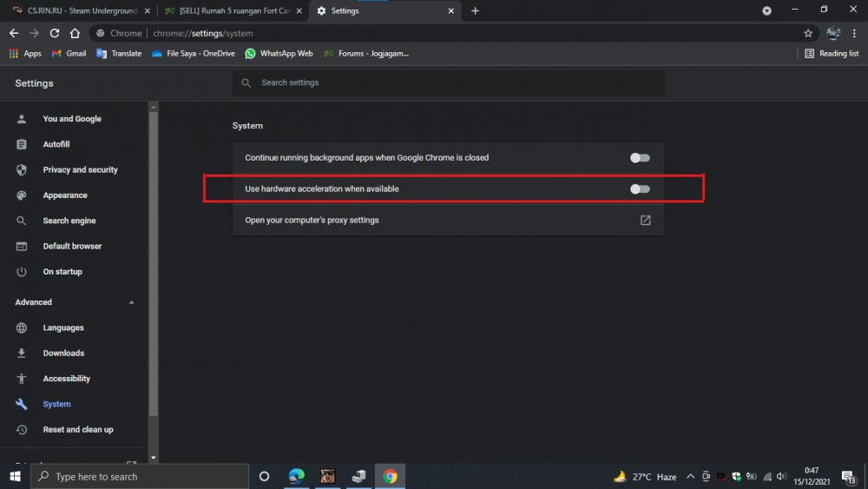Open weather 27°C Haze widget
868x489 pixels.
(645, 476)
